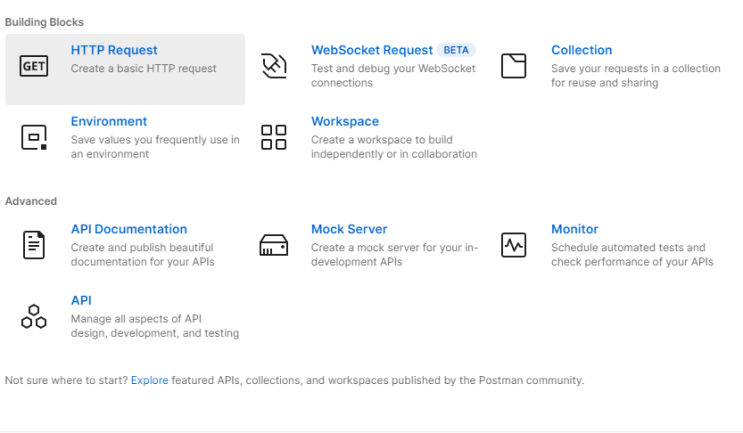Image resolution: width=743 pixels, height=433 pixels.
Task: Click 'Save values you frequently use' description
Action: click(155, 147)
